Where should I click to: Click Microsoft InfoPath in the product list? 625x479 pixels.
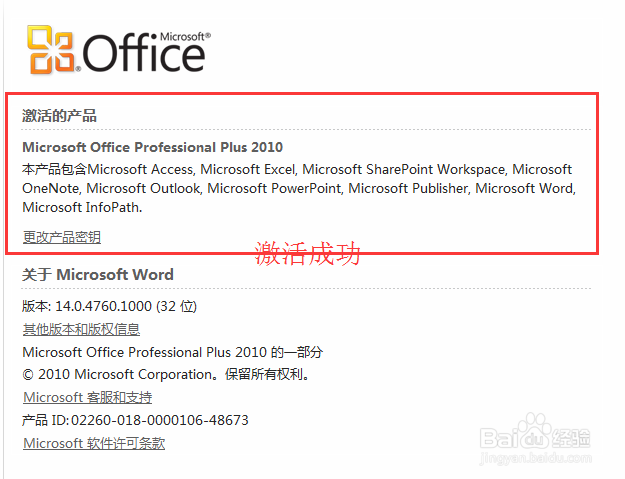tap(81, 207)
